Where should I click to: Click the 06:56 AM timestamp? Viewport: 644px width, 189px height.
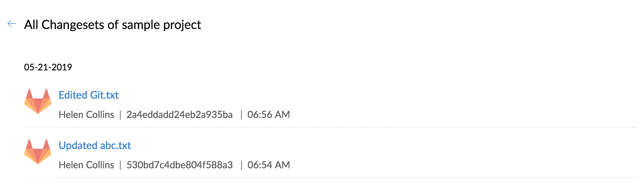point(269,115)
